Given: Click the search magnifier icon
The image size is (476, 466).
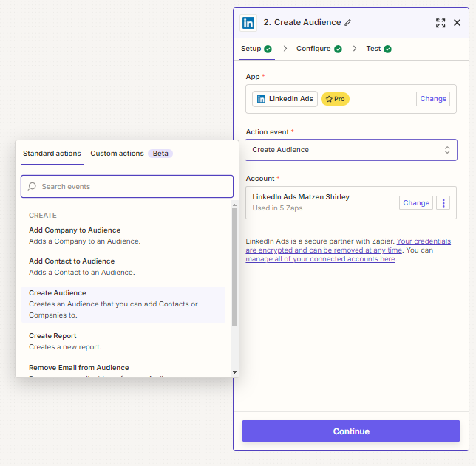Looking at the screenshot, I should click(x=32, y=186).
